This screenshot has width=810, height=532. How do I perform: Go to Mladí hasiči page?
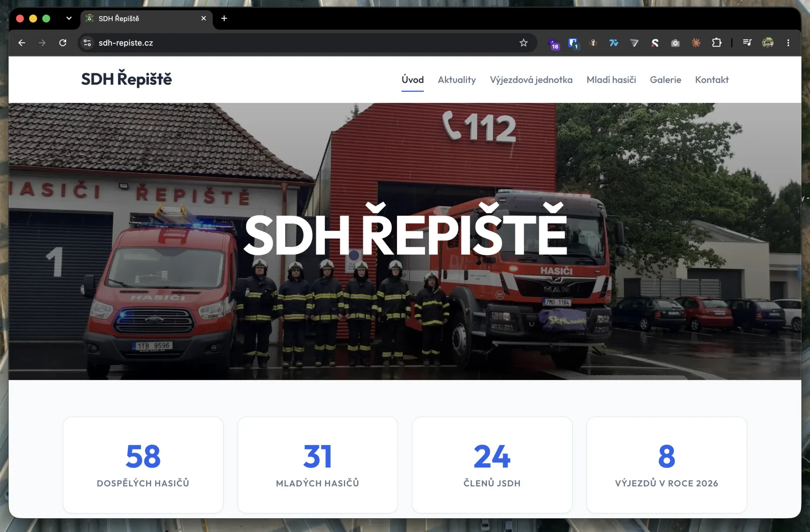[611, 80]
